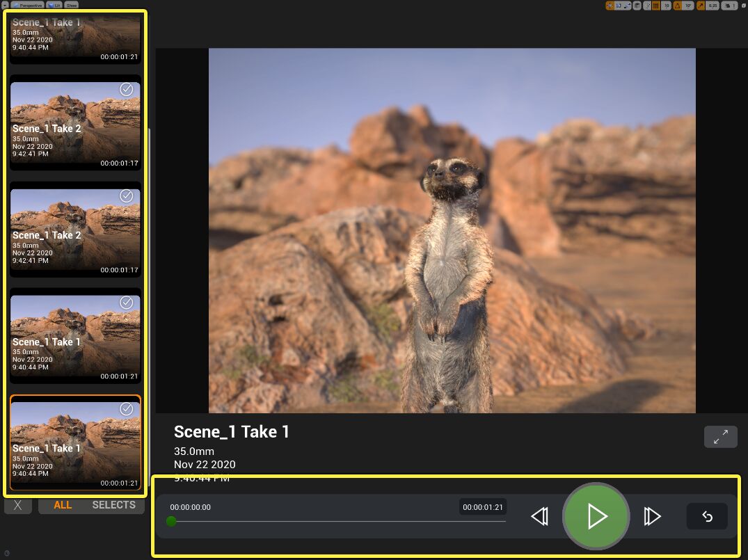Click the 00:00:00:00 start timecode label
748x560 pixels.
(x=191, y=507)
